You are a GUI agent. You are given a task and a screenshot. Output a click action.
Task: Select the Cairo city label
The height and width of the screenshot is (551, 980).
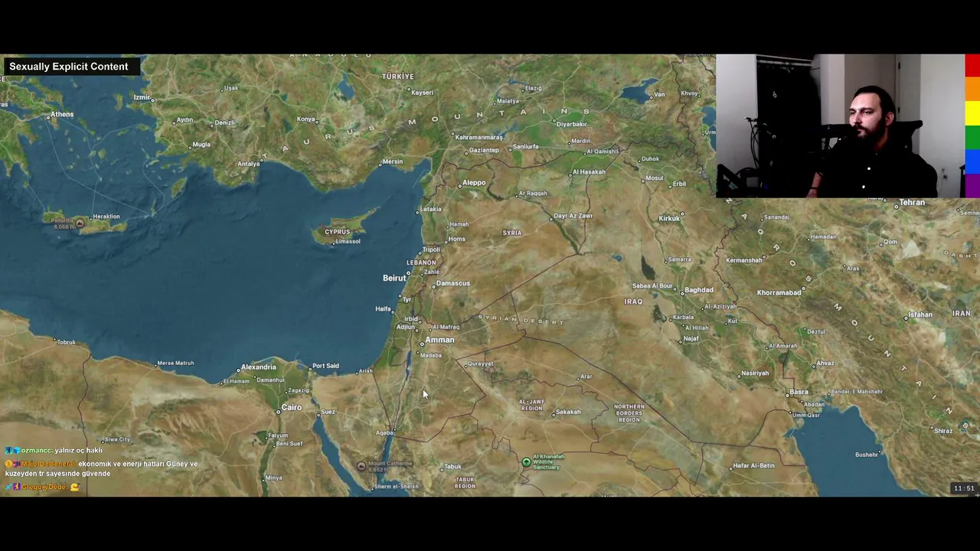click(292, 407)
